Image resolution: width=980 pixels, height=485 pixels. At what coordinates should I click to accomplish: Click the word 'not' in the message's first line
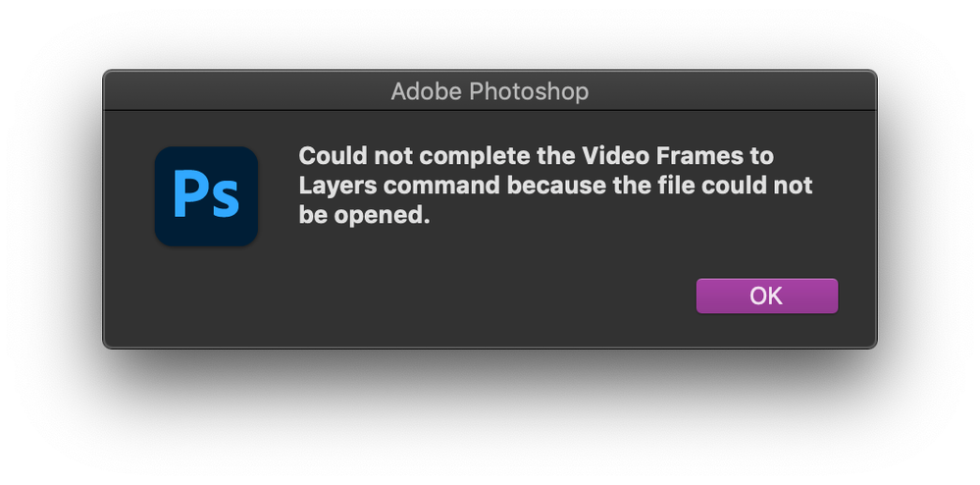coord(393,155)
